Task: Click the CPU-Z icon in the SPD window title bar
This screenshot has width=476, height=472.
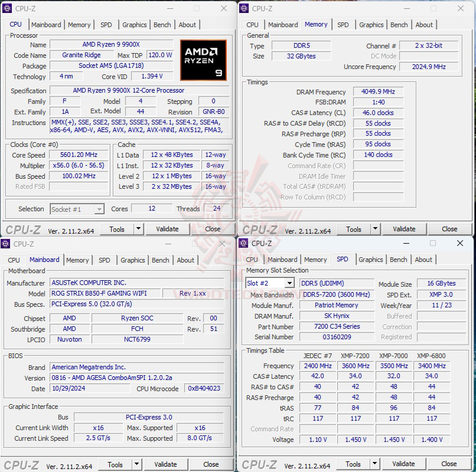Action: [242, 244]
